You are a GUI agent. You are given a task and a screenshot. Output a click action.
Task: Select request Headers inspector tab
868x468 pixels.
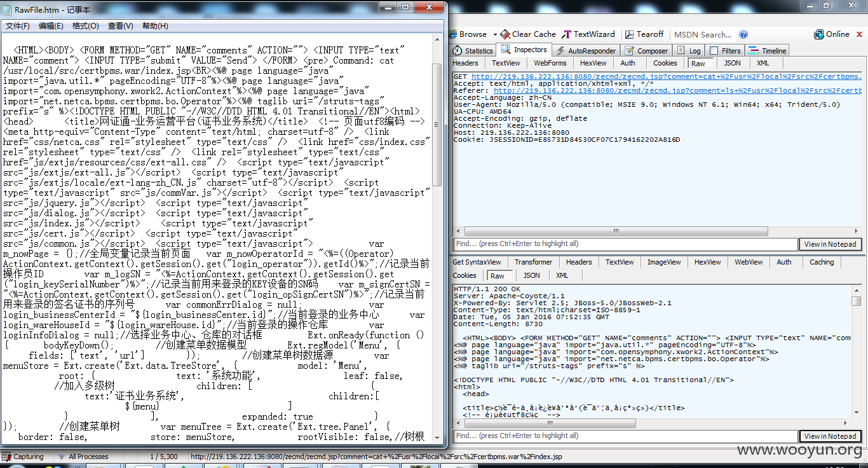(465, 63)
